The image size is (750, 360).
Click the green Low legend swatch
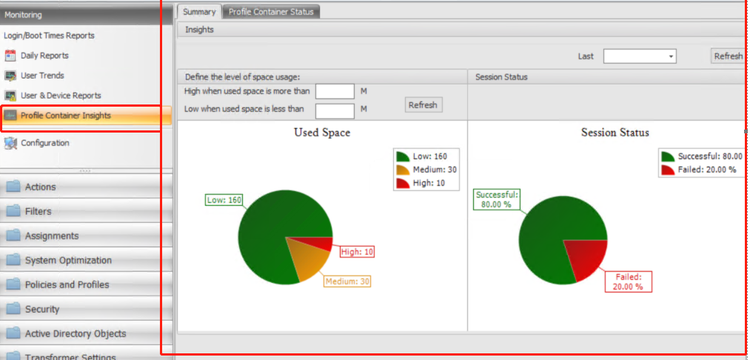pyautogui.click(x=403, y=156)
